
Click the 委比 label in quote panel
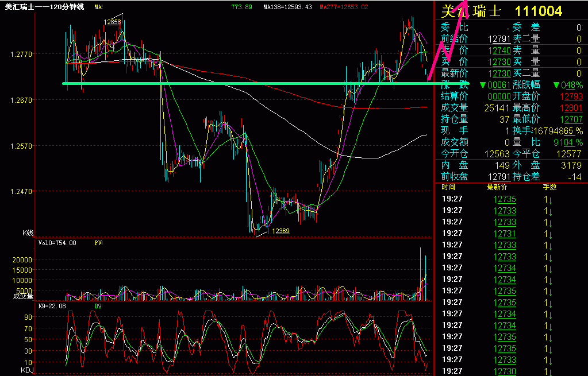pos(455,27)
